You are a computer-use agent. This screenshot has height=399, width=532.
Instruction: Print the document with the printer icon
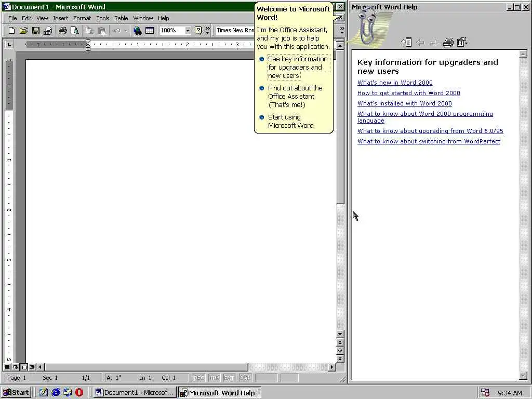click(63, 31)
